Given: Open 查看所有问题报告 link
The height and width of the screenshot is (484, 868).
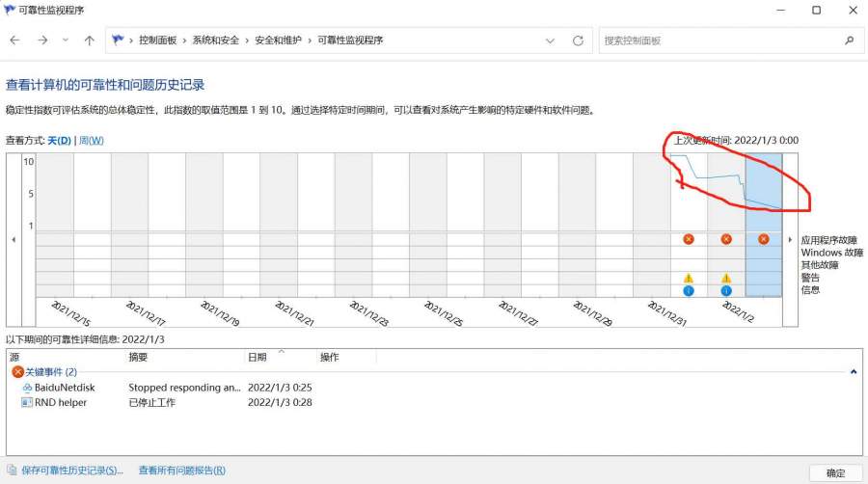Looking at the screenshot, I should tap(181, 471).
